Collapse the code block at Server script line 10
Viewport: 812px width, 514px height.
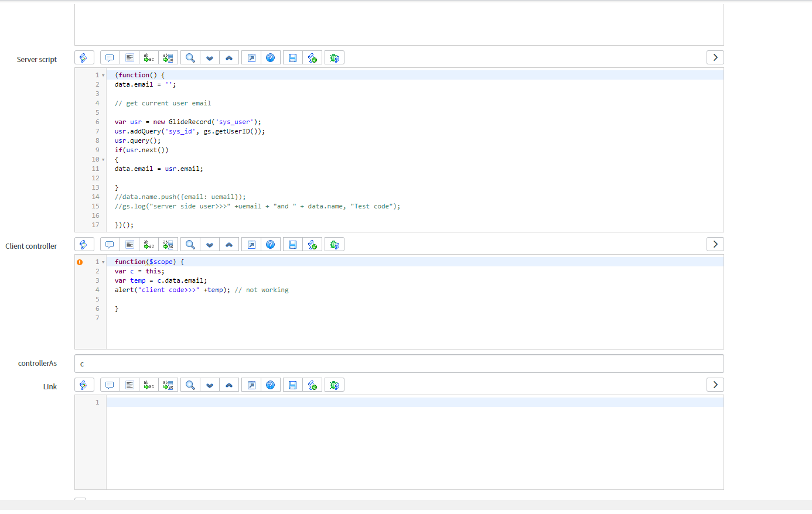click(103, 160)
